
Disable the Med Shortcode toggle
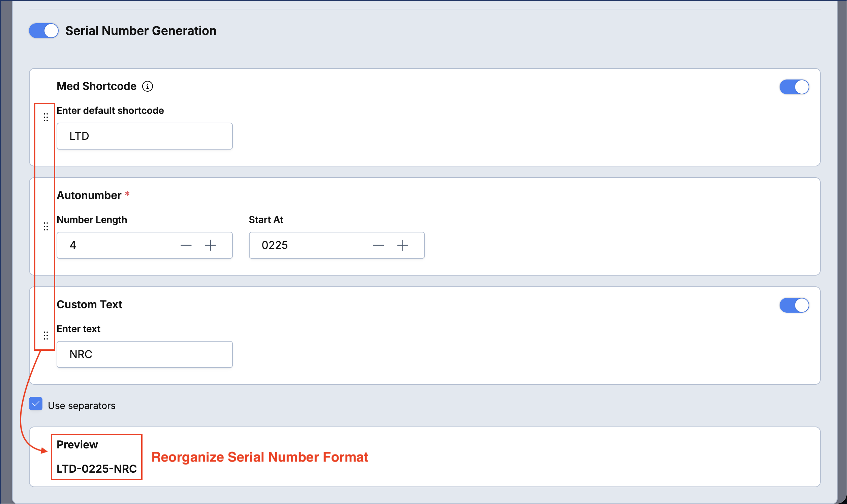pyautogui.click(x=794, y=87)
